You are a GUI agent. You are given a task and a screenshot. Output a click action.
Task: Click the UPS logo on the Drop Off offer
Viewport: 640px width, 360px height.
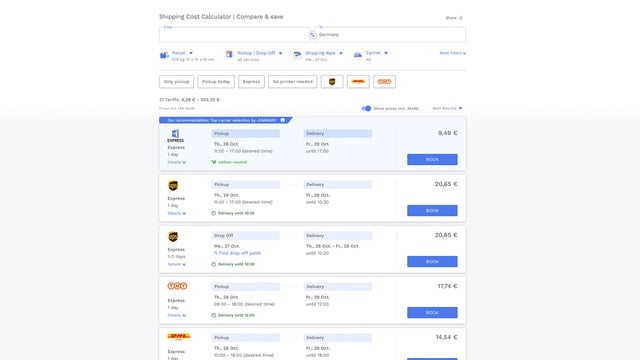[x=173, y=237]
